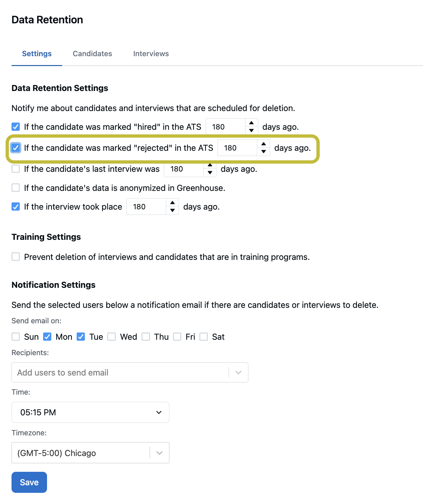Decrease last interview days stepper down arrow
The height and width of the screenshot is (504, 423).
(x=210, y=172)
